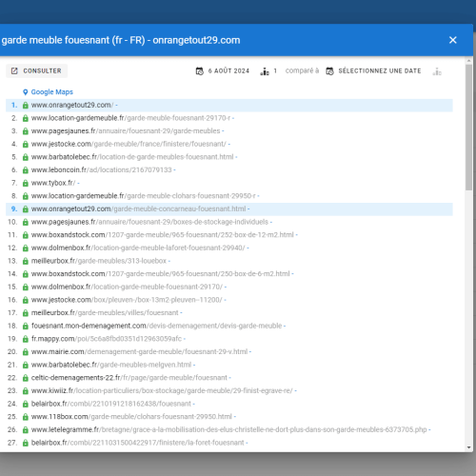Screen dimensions: 476x476
Task: Open mairie.com demenagement-garde-meuble fouesnant link
Action: (140, 352)
